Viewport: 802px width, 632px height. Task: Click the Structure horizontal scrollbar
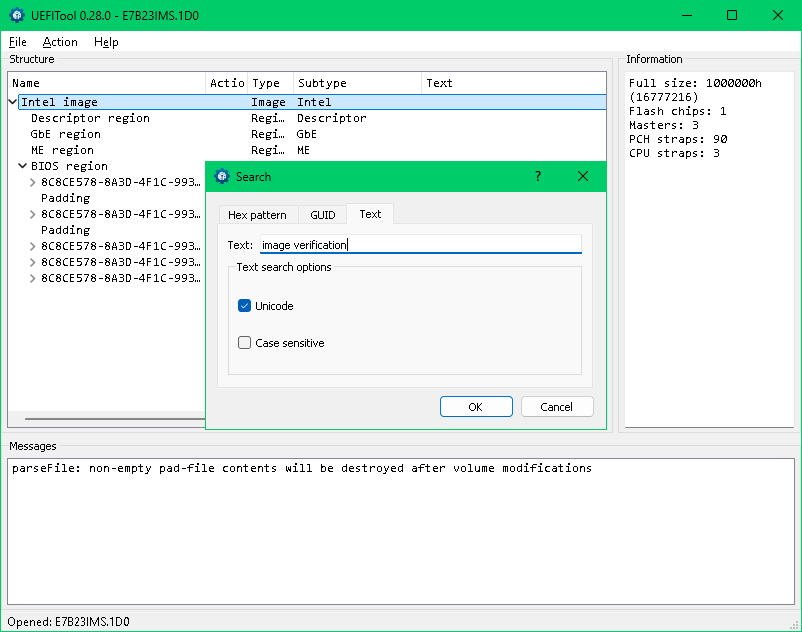click(x=115, y=419)
